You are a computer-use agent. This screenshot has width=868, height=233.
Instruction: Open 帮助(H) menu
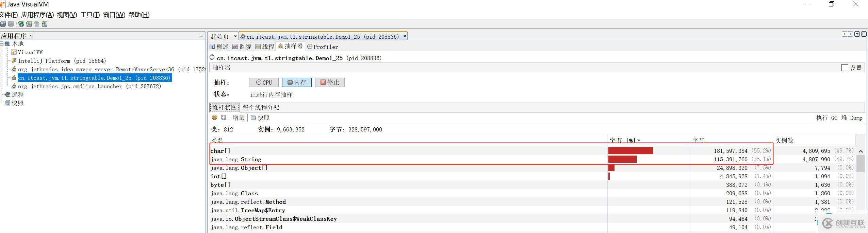[139, 15]
